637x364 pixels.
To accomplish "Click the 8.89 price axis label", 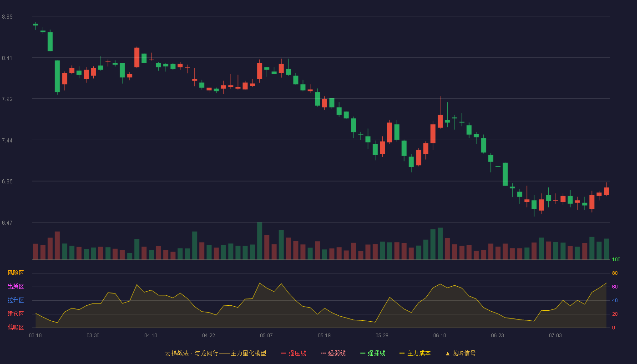I will coord(7,17).
